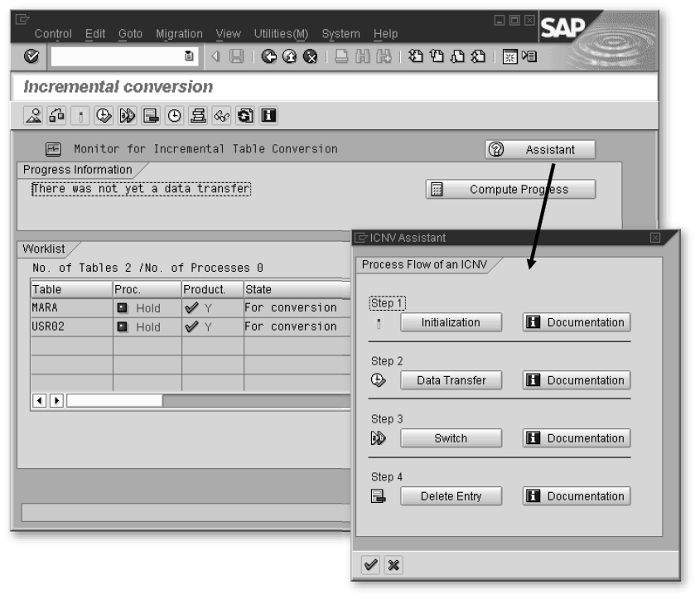Click the plain clock icon in application toolbar
700x599 pixels.
[174, 116]
